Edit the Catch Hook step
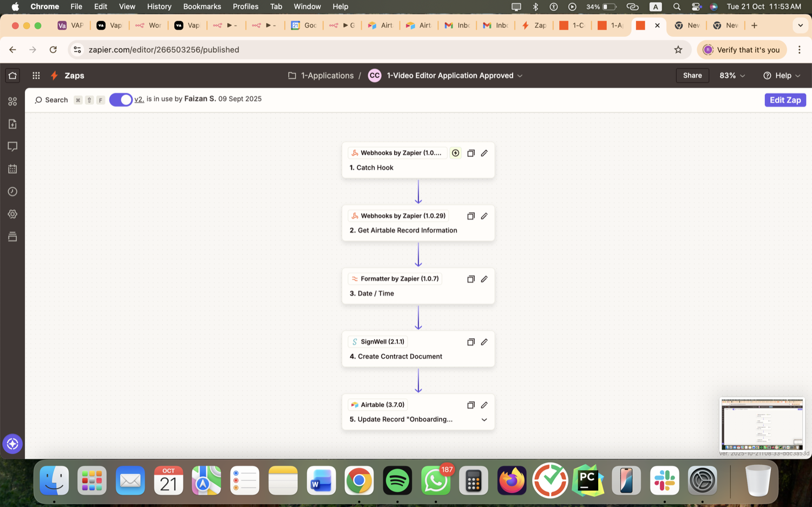This screenshot has height=507, width=812. 484,153
